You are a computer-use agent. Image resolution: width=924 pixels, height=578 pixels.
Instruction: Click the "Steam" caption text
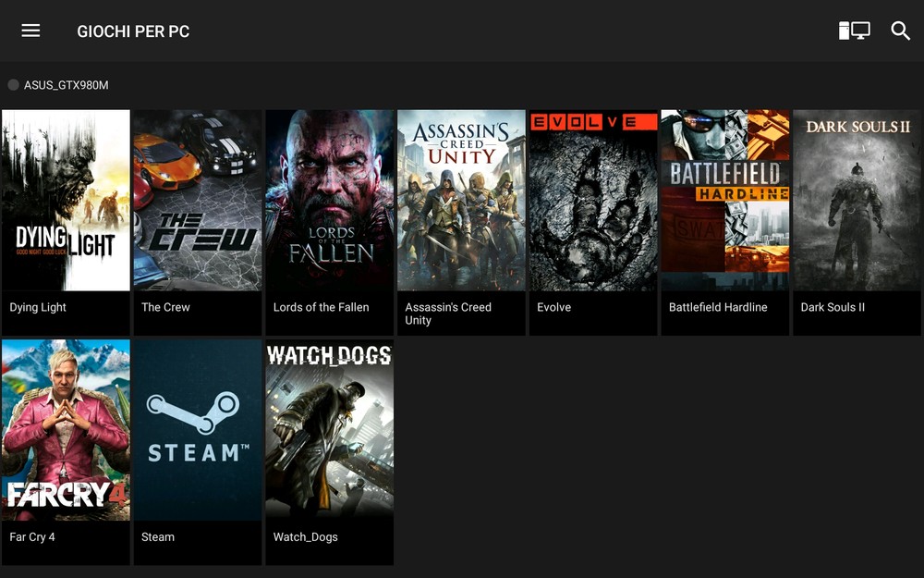coord(158,537)
